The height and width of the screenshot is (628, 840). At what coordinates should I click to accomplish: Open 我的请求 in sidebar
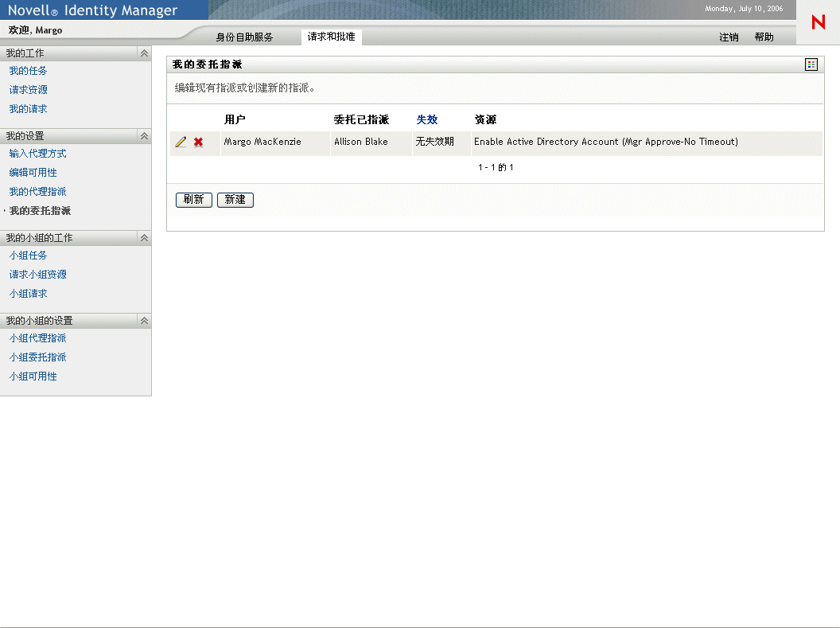pyautogui.click(x=28, y=109)
